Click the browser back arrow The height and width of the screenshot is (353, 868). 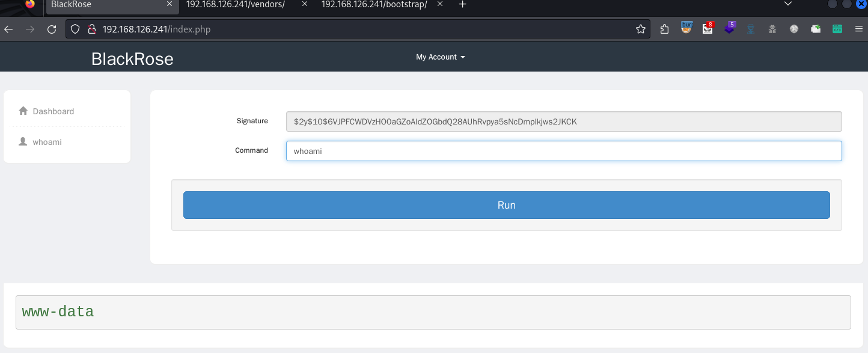click(8, 29)
